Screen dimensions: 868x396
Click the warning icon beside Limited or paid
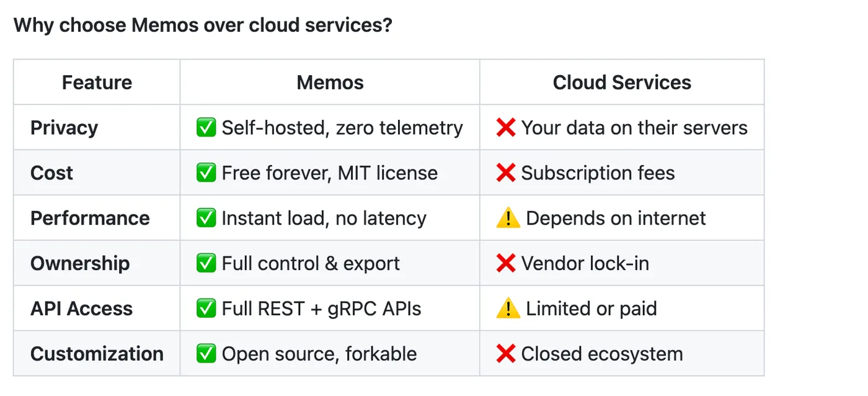[508, 309]
